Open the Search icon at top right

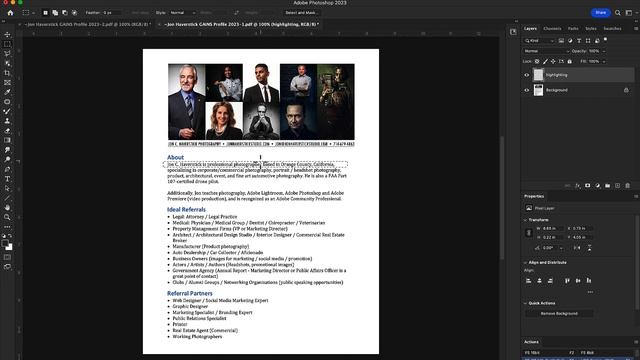[x=618, y=13]
